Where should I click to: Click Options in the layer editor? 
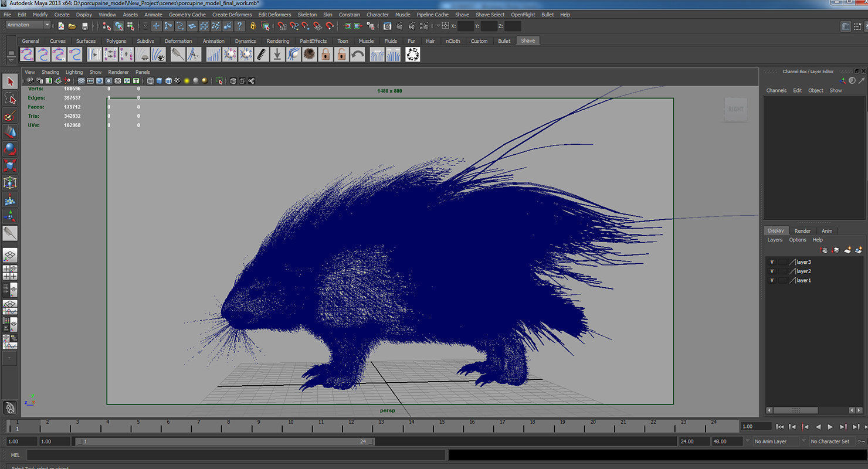click(x=798, y=240)
